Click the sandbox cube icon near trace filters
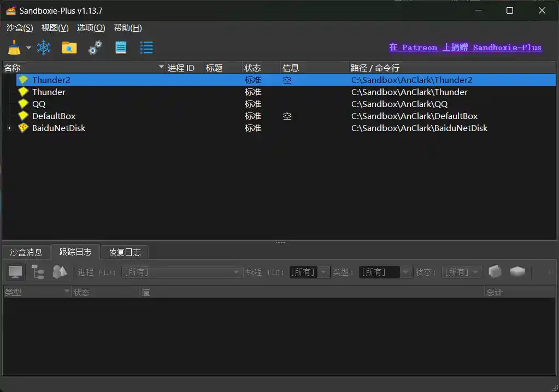The height and width of the screenshot is (392, 559). (x=495, y=272)
